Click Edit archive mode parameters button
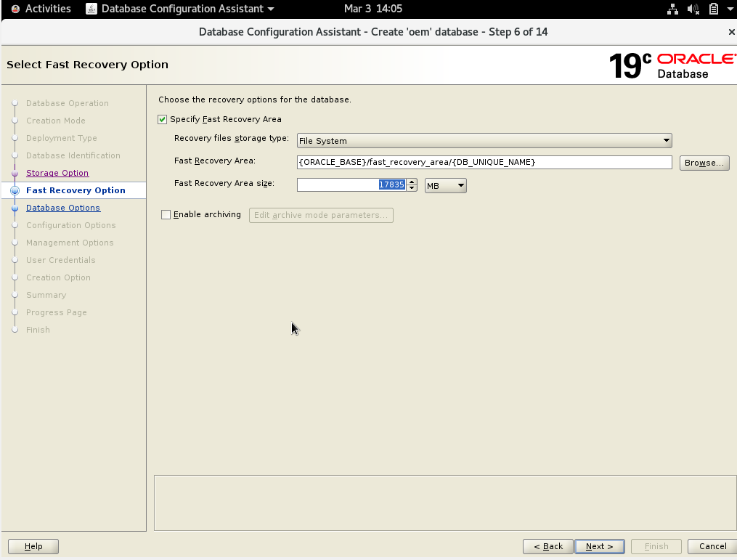Screen dimensions: 737x560 [x=321, y=215]
